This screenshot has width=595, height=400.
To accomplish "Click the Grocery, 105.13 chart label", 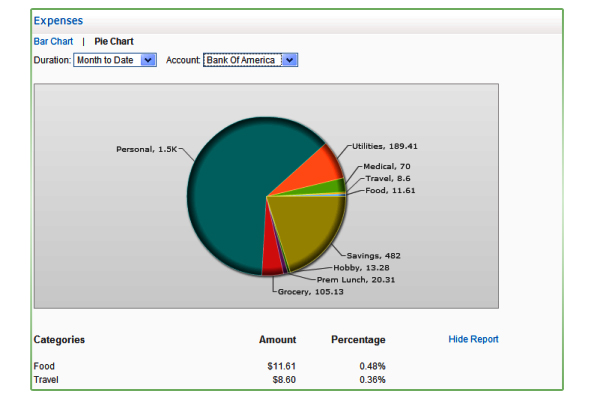I will pos(310,292).
